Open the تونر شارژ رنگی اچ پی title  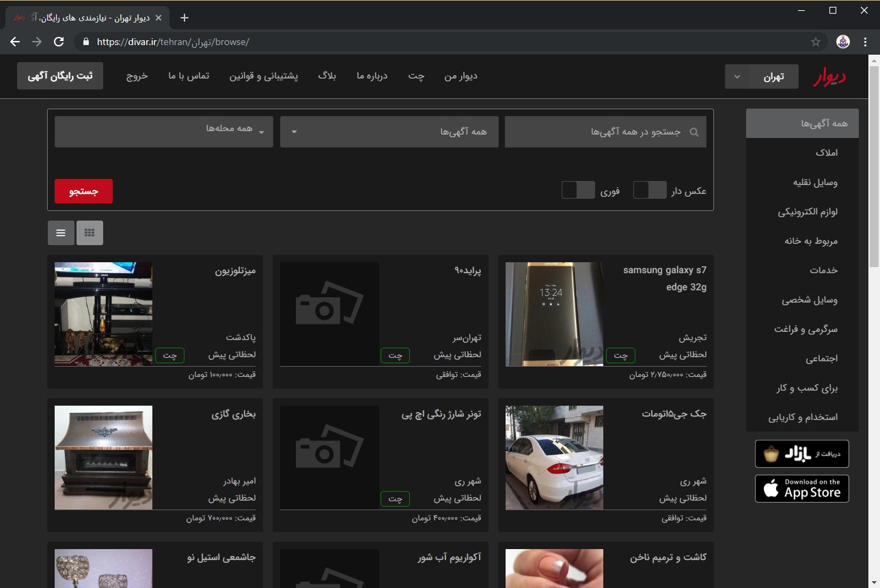[x=441, y=414]
